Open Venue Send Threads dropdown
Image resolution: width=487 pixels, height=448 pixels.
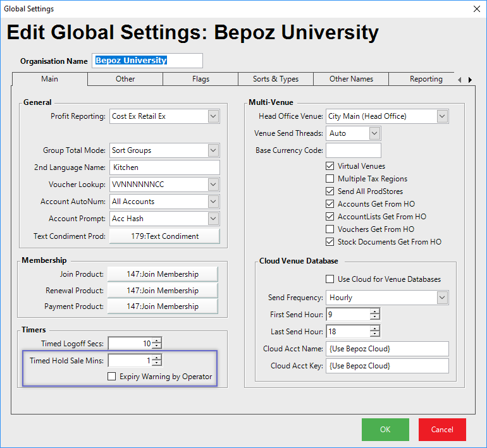[374, 133]
